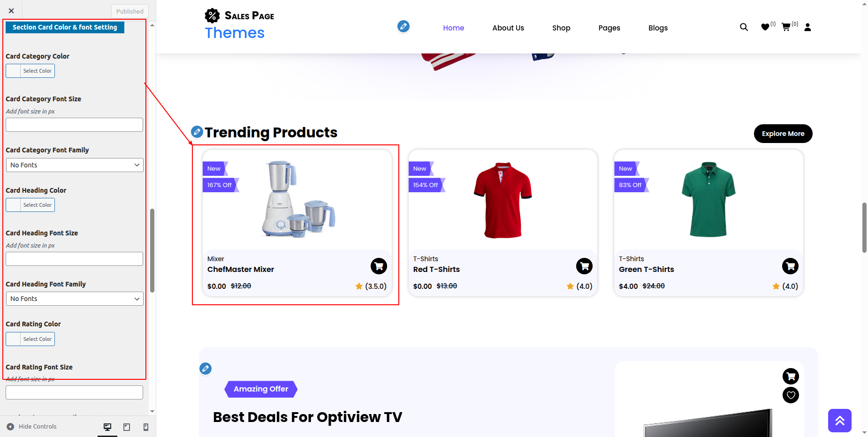This screenshot has width=868, height=437.
Task: Open the Shop menu item
Action: (x=561, y=28)
